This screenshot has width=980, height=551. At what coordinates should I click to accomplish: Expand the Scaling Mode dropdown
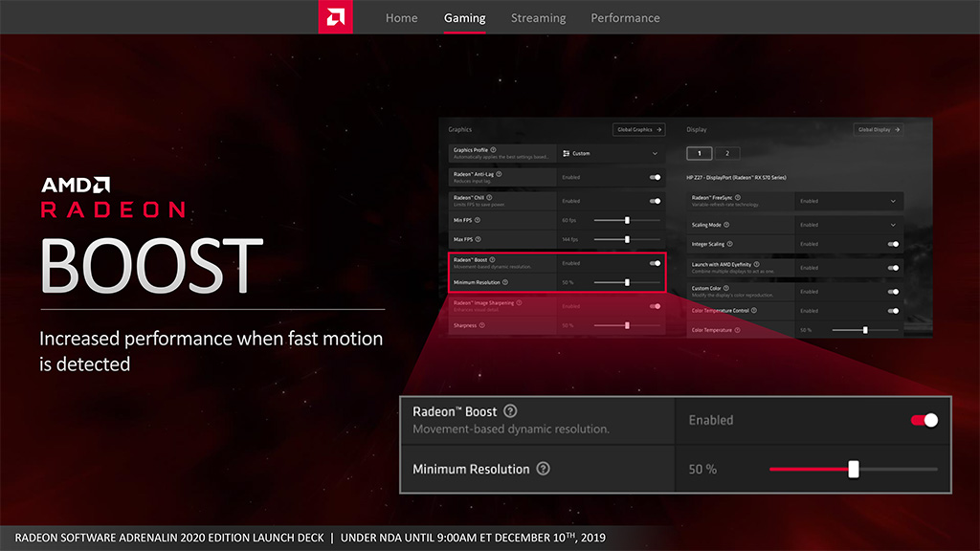click(849, 225)
